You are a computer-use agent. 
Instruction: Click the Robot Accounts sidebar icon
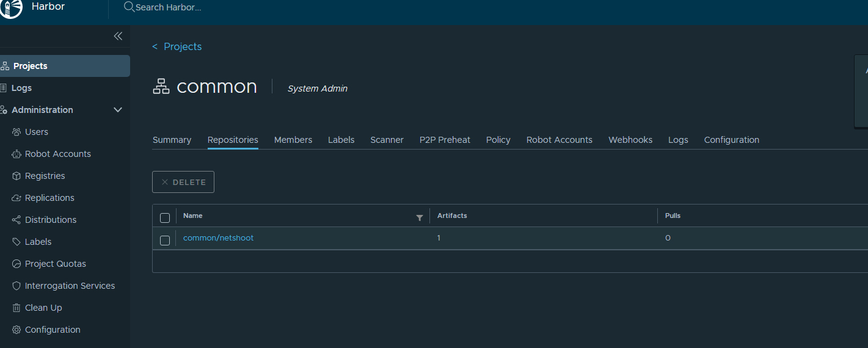[16, 154]
